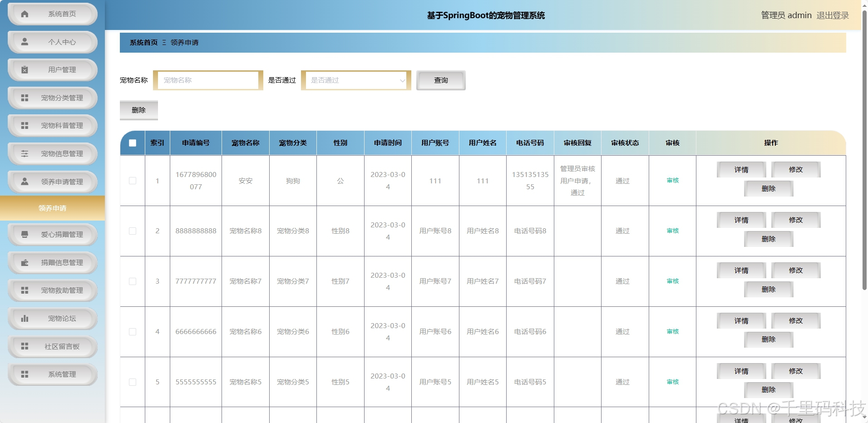
Task: Open 详情 for row 1 安安
Action: tap(741, 170)
